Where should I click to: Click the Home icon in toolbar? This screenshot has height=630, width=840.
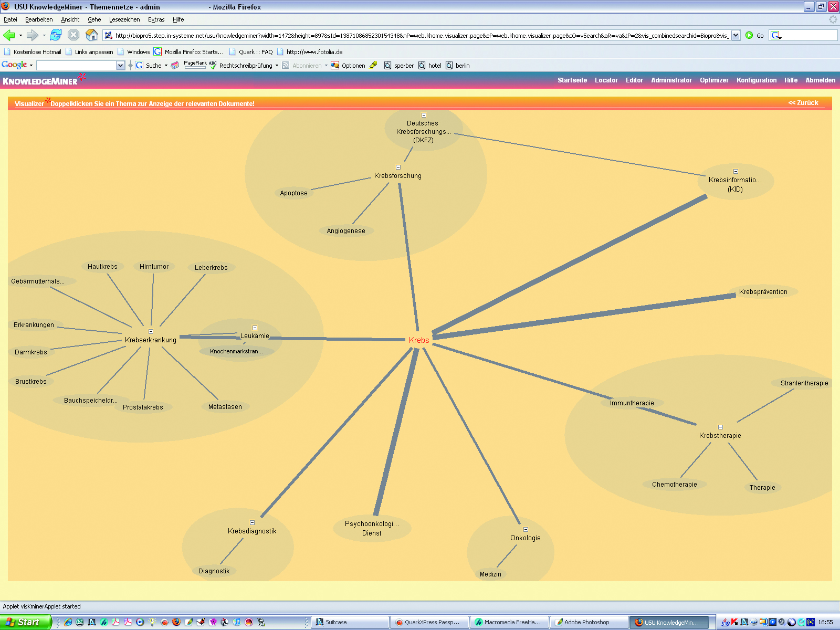[91, 35]
